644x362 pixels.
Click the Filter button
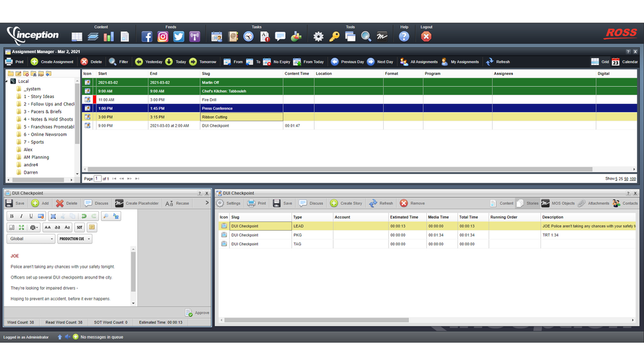coord(118,62)
